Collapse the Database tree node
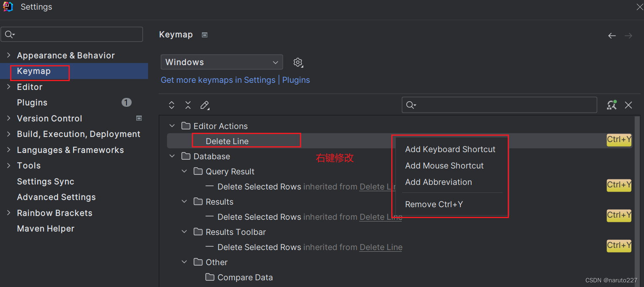The height and width of the screenshot is (287, 644). [x=172, y=156]
